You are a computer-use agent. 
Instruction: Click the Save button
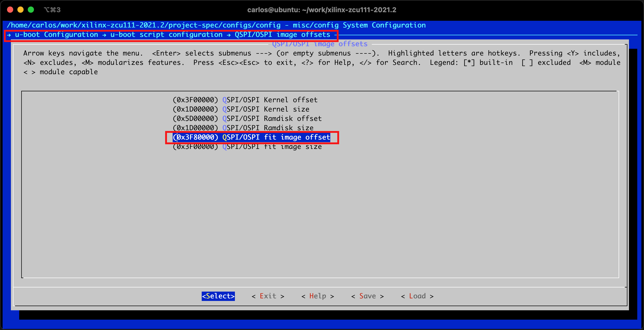(x=367, y=296)
